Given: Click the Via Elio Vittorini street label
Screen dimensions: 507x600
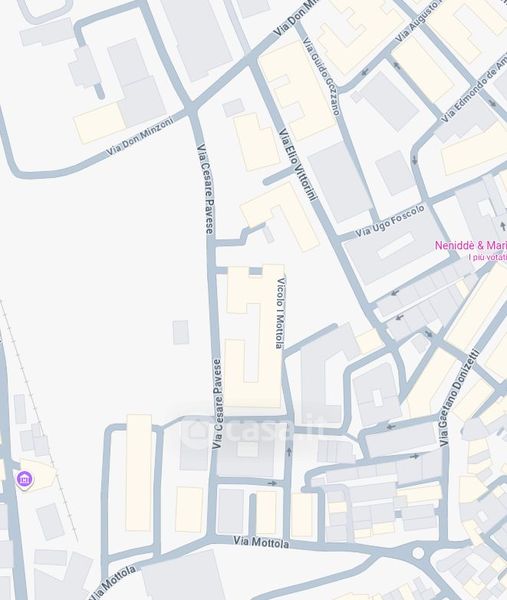Looking at the screenshot, I should click(298, 164).
